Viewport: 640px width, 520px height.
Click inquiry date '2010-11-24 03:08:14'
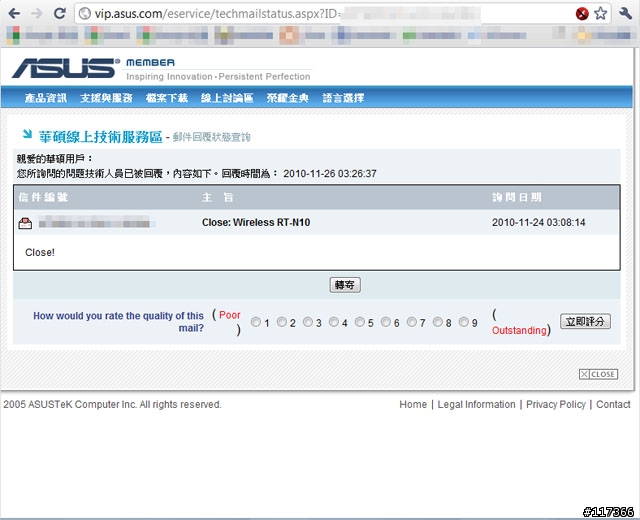538,222
